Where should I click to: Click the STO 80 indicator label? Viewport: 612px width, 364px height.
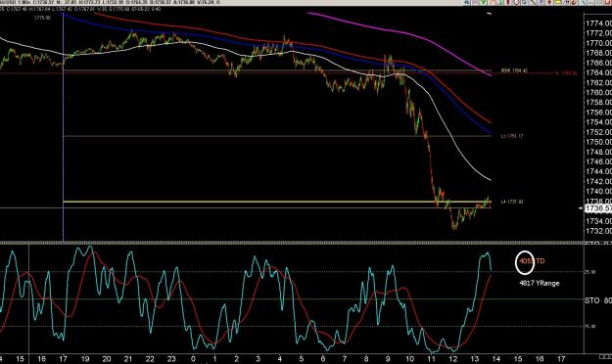click(x=598, y=300)
